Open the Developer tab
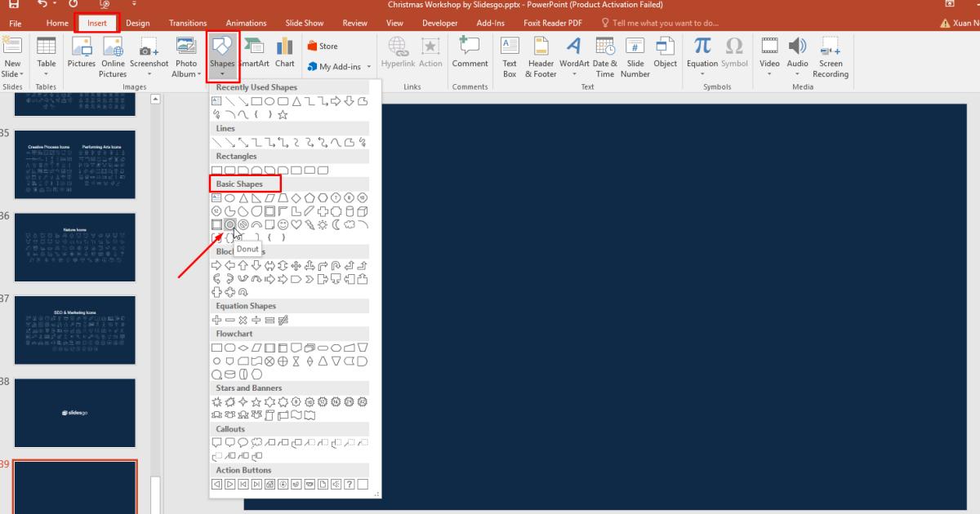Screen dimensions: 980x514 click(440, 23)
